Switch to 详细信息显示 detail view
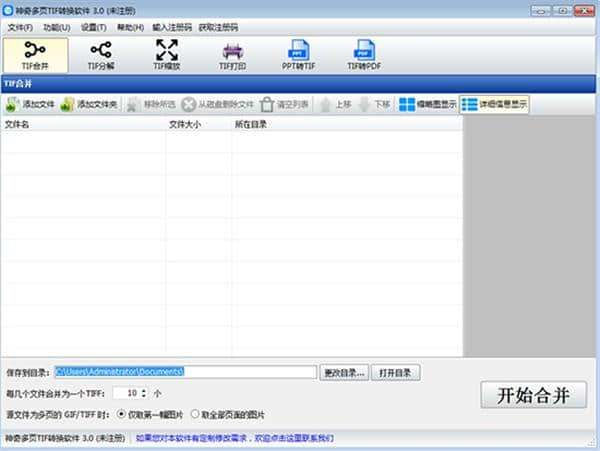Screen dimensions: 600x451 (495, 104)
